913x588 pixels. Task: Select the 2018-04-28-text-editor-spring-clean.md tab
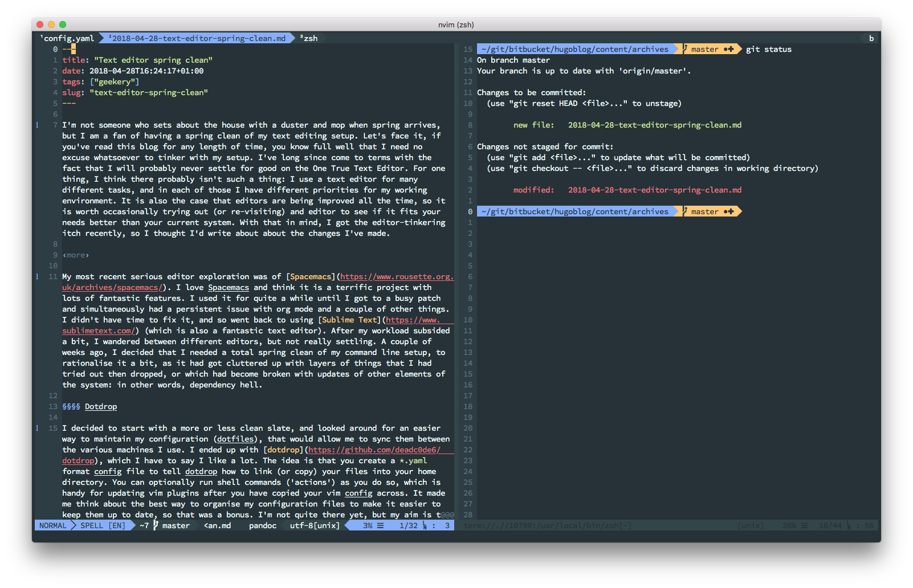coord(198,38)
